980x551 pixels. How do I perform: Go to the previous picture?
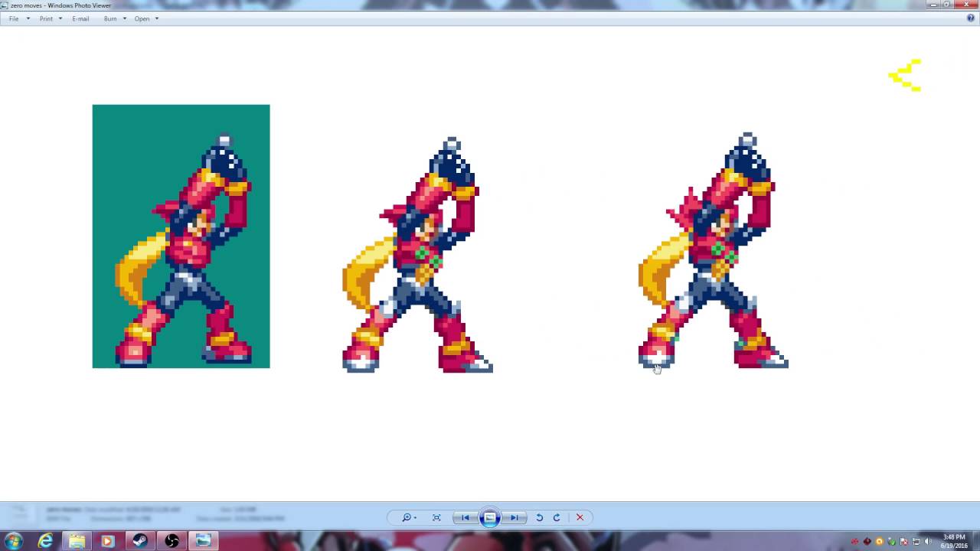click(x=465, y=517)
